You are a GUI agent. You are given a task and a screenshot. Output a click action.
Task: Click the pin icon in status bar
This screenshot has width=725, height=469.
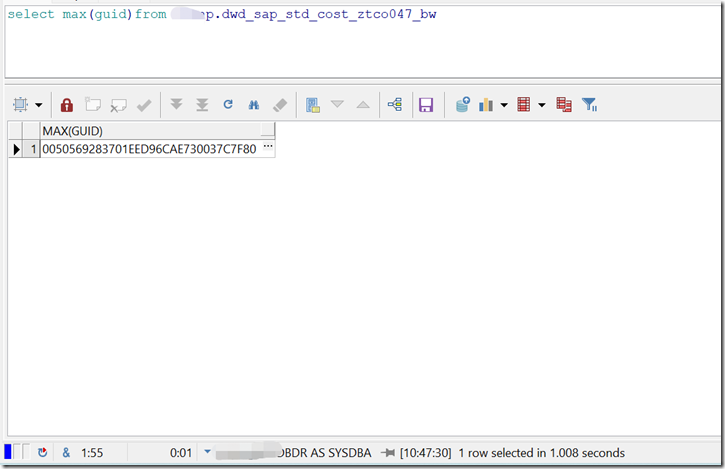[387, 452]
